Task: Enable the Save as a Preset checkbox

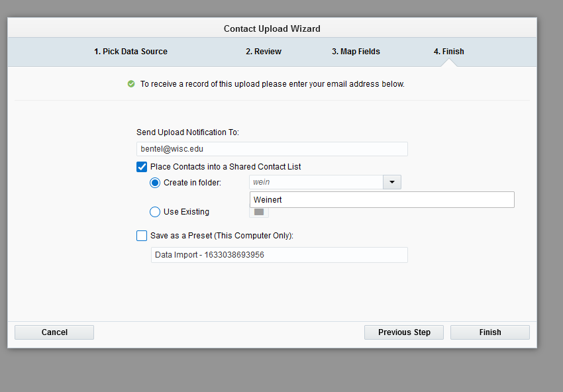Action: click(x=142, y=236)
